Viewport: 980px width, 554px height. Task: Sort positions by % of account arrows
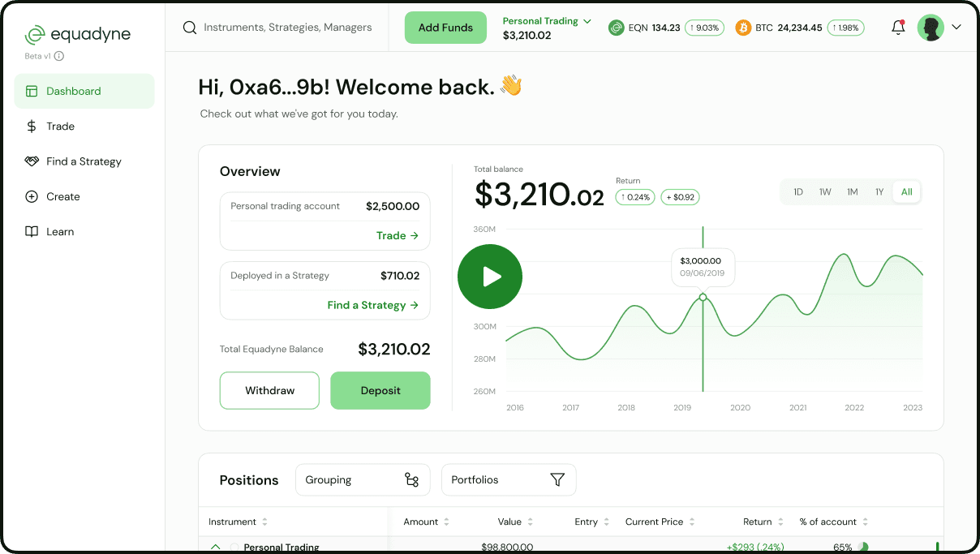(x=865, y=522)
